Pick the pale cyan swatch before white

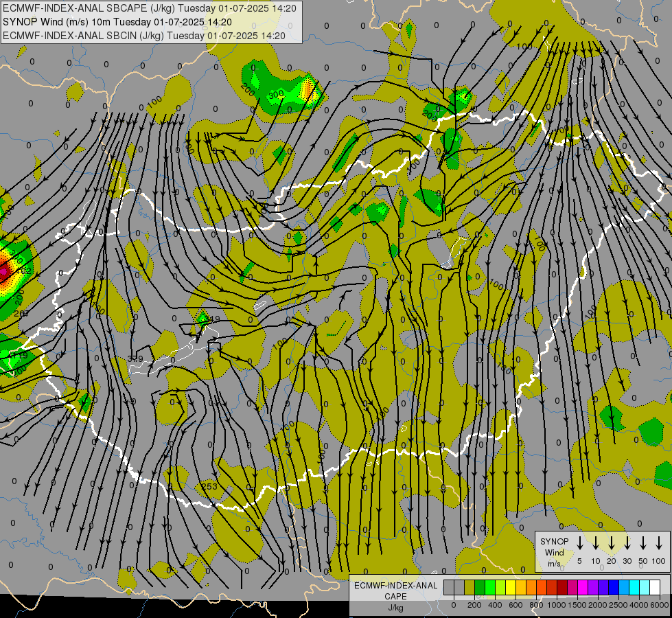point(645,587)
